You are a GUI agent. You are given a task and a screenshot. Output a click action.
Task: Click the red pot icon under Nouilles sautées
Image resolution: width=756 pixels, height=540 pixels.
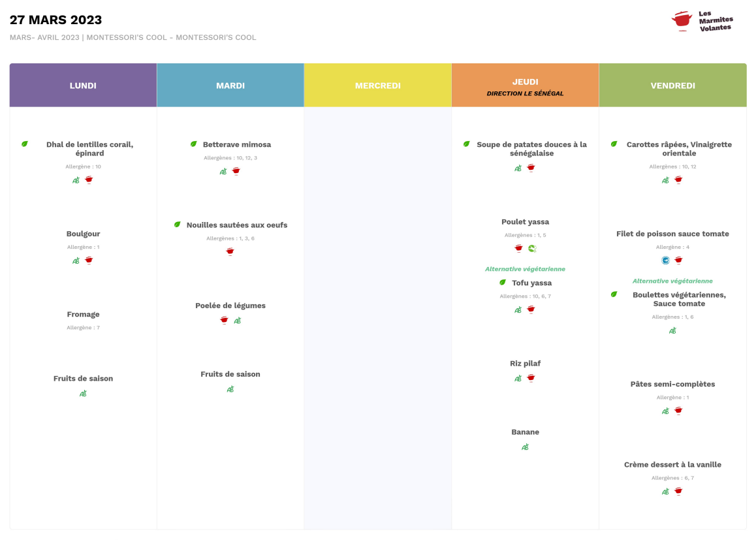click(x=230, y=251)
